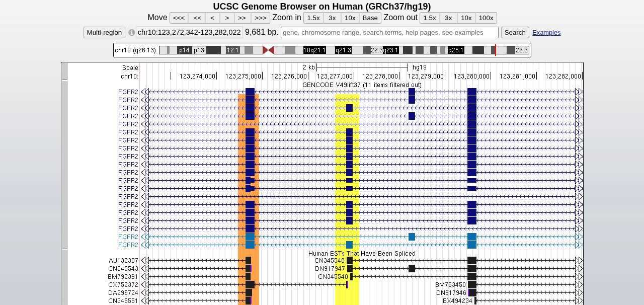The image size is (644, 305).
Task: Zoom out 100x
Action: click(486, 18)
